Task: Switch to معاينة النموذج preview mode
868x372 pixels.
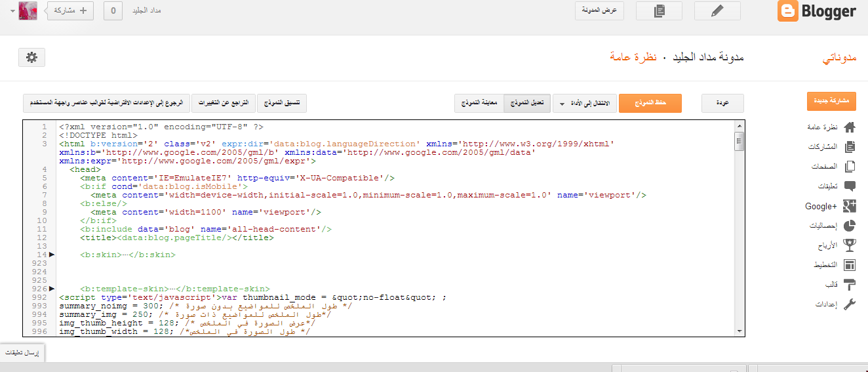Action: (x=479, y=104)
